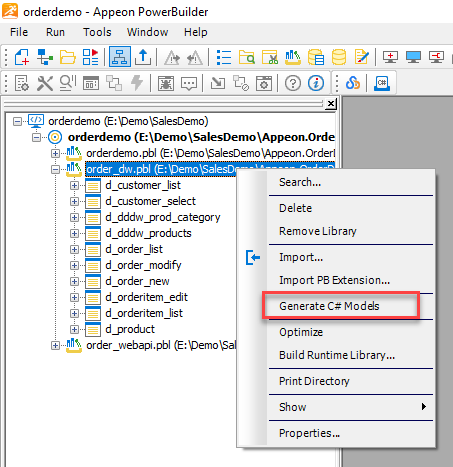Open the Tools menu
This screenshot has height=467, width=453.
tap(97, 32)
